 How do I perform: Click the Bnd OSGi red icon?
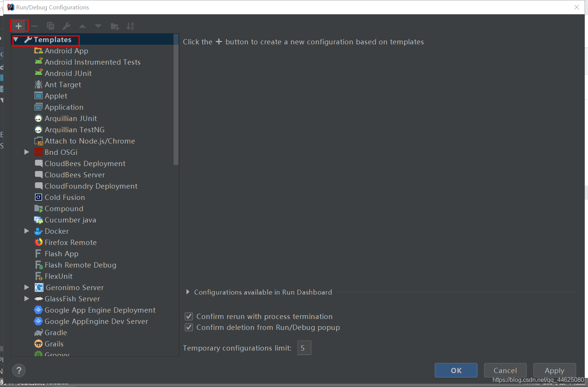point(38,152)
